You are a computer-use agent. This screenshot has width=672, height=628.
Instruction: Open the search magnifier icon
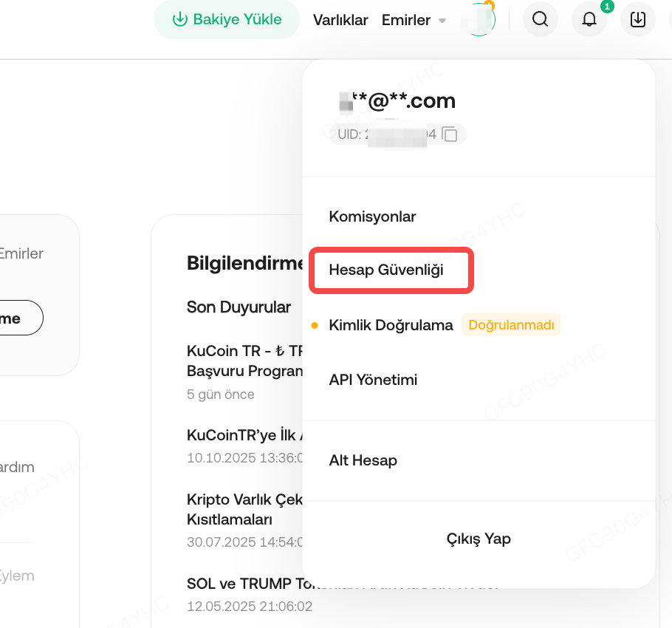click(x=540, y=19)
